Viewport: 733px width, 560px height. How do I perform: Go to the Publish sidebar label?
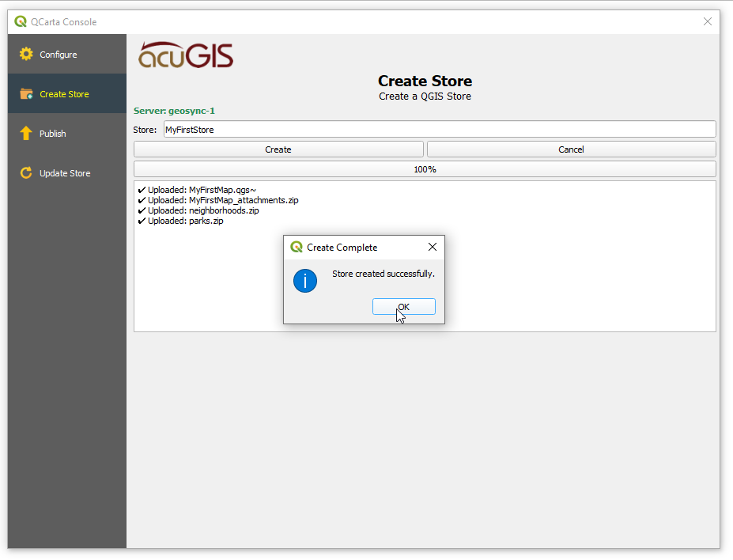click(52, 134)
